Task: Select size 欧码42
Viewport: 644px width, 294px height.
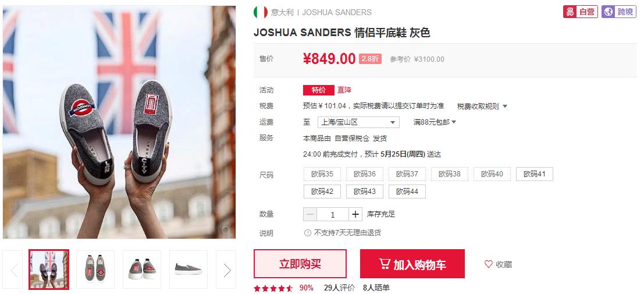Action: [322, 192]
